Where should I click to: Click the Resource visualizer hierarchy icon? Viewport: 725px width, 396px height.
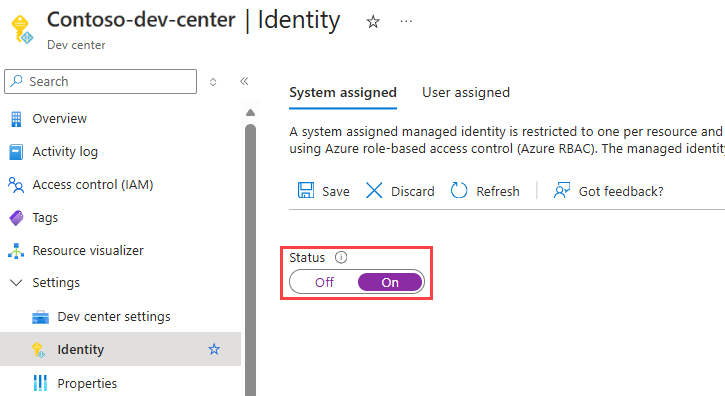pos(16,251)
